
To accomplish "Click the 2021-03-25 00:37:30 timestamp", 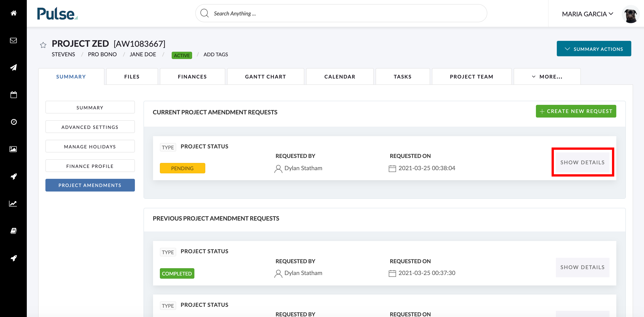I will [427, 273].
